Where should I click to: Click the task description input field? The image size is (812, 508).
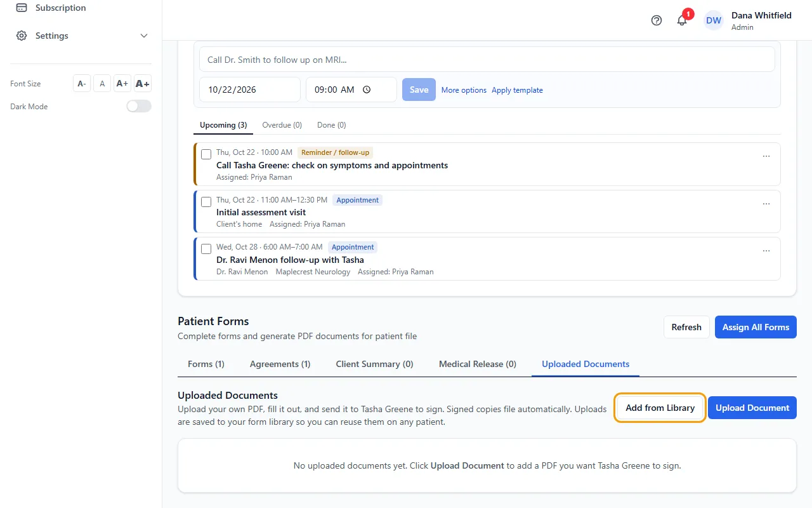487,59
